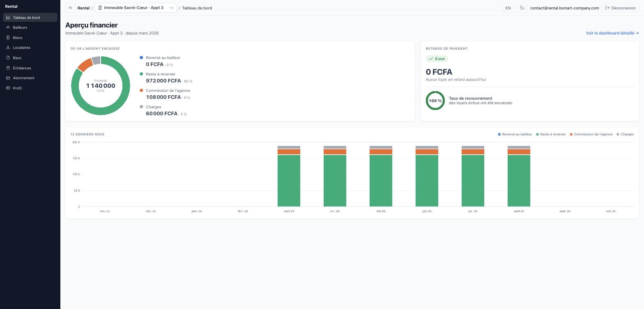This screenshot has height=309, width=644.
Task: Click the contact@rental.bsmart-company.com account email
Action: (x=564, y=8)
